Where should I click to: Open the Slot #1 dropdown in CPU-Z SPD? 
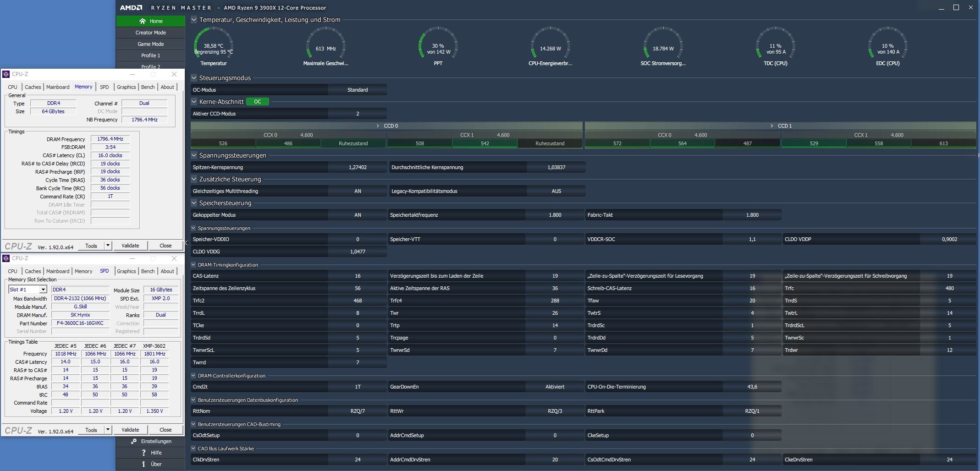click(43, 290)
